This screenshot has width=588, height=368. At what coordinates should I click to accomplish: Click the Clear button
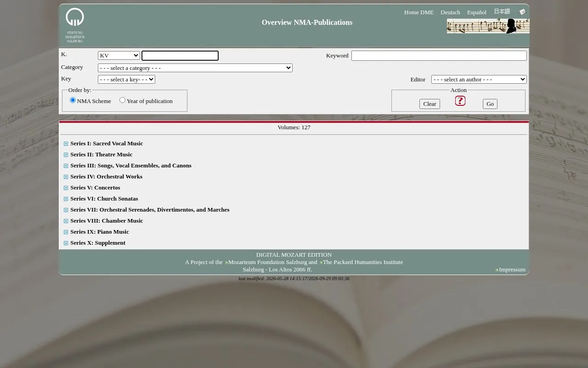(430, 104)
